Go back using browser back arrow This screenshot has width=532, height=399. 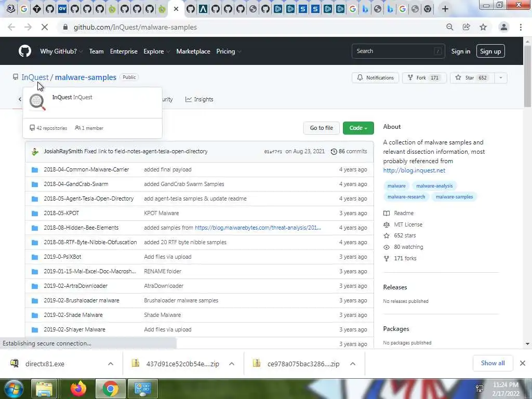(x=11, y=27)
